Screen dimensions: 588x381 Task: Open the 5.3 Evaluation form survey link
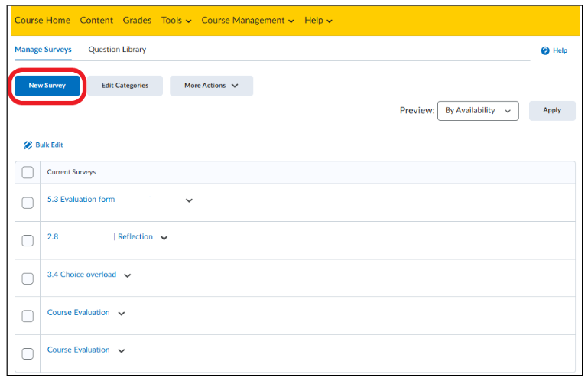point(81,200)
